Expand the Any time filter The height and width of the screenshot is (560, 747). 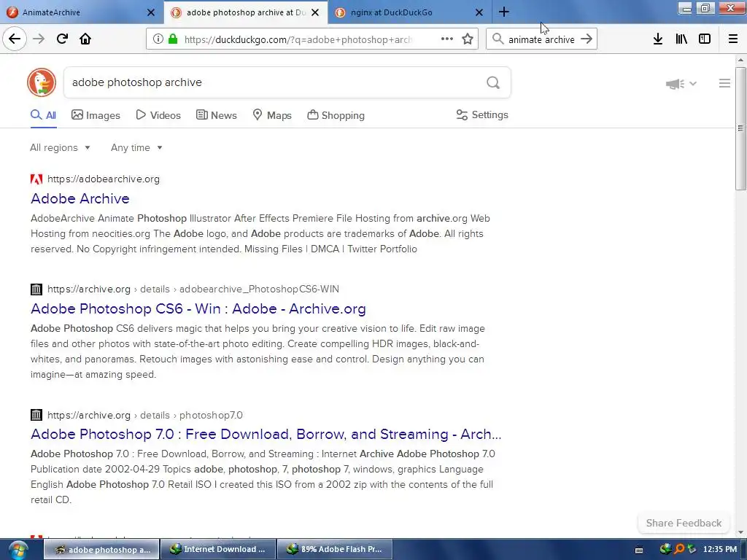click(x=136, y=147)
